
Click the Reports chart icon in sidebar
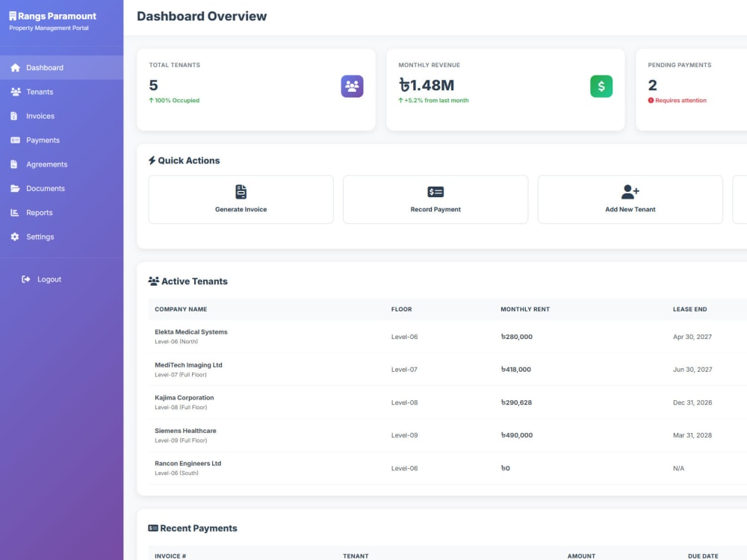(x=15, y=213)
